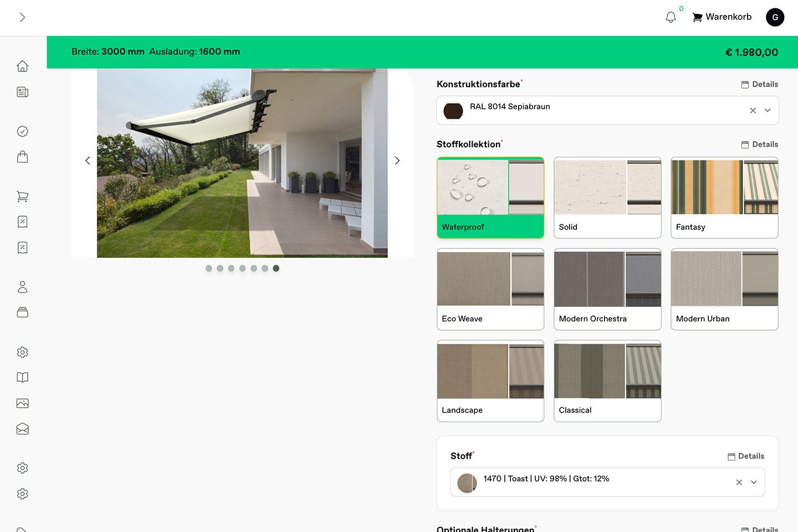Viewport: 798px width, 532px height.
Task: Select the Solid fabric collection
Action: point(607,198)
